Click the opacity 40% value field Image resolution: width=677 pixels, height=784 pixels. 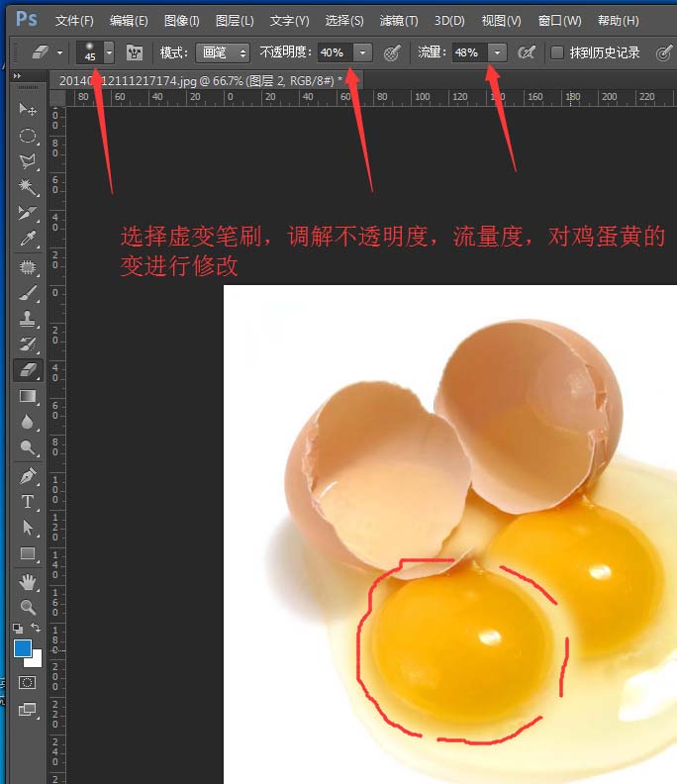pos(335,52)
